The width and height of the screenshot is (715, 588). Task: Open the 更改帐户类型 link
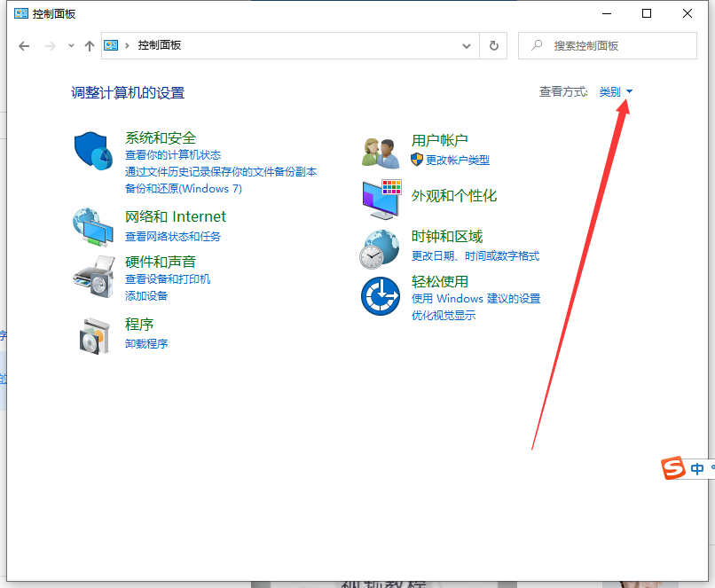(x=457, y=160)
